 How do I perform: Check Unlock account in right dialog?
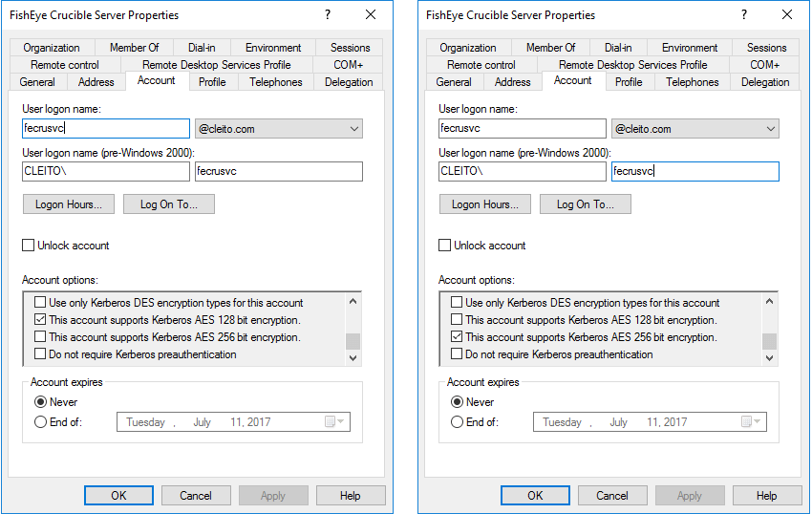point(444,246)
